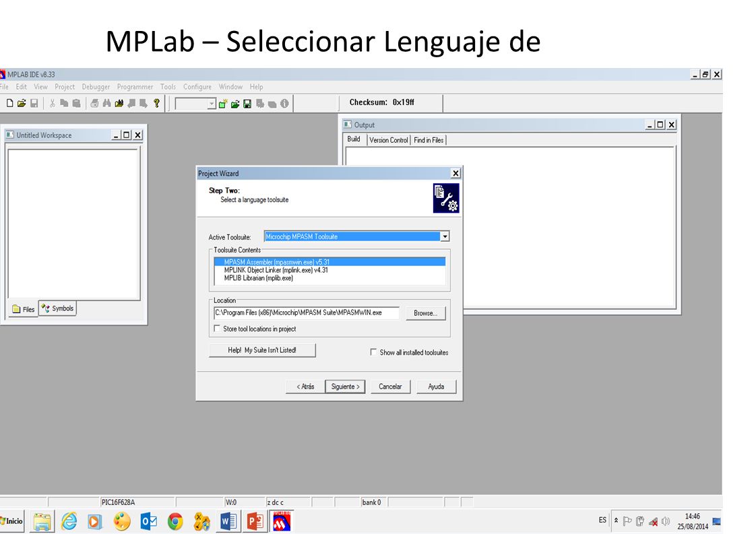Click the Inicio start button
The width and height of the screenshot is (756, 534).
(11, 521)
